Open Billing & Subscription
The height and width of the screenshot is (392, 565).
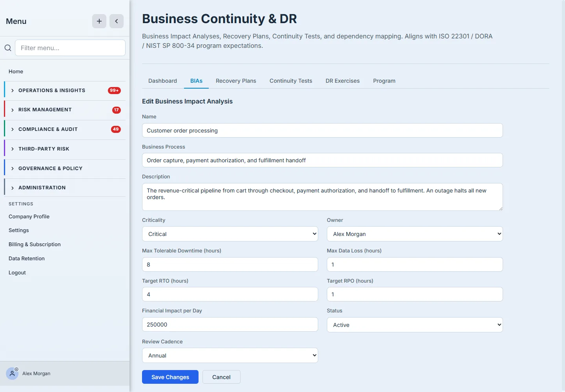click(35, 244)
